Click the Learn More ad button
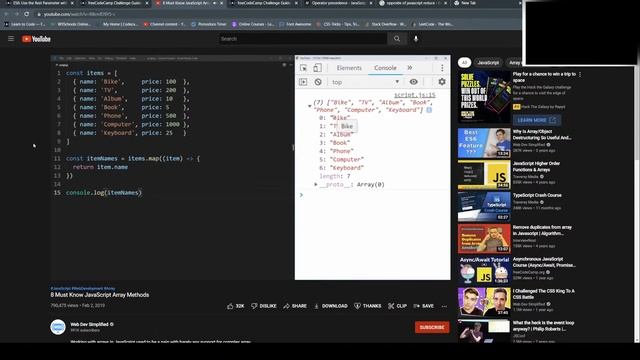The height and width of the screenshot is (360, 640). pos(536,120)
